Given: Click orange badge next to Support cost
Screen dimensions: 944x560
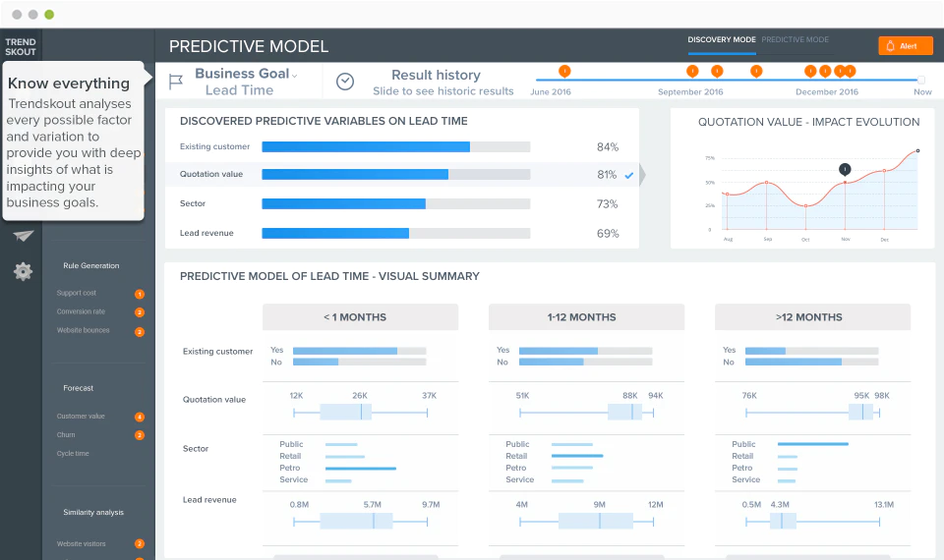Looking at the screenshot, I should point(139,294).
